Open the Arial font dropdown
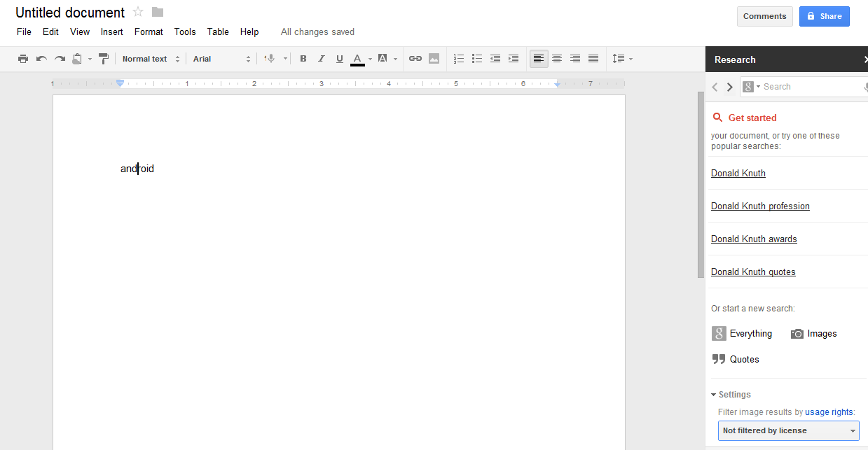 pos(222,59)
